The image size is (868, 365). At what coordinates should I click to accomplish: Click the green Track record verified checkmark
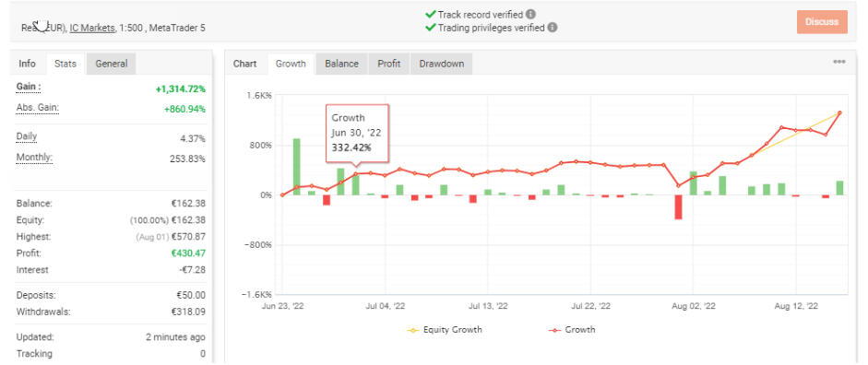430,15
